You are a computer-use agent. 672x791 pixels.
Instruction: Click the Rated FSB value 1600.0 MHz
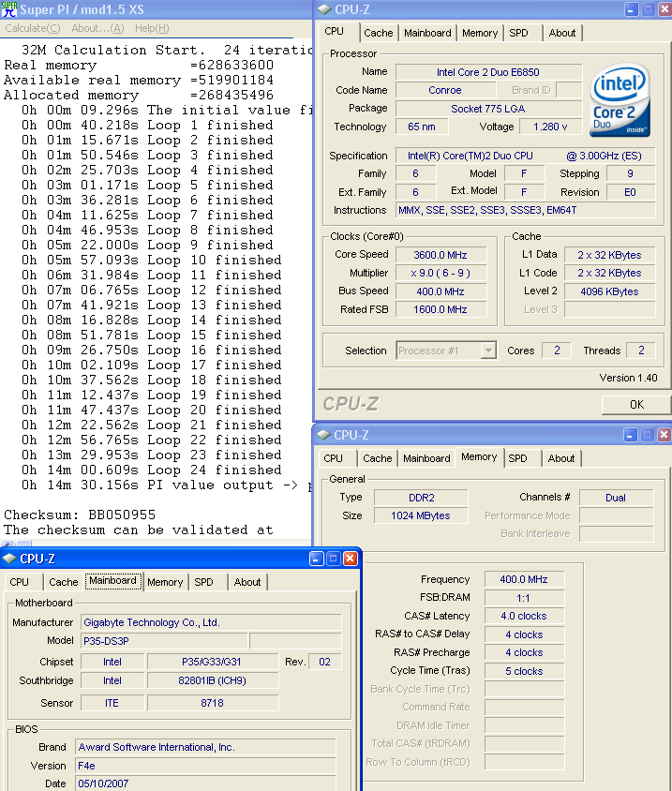point(441,309)
